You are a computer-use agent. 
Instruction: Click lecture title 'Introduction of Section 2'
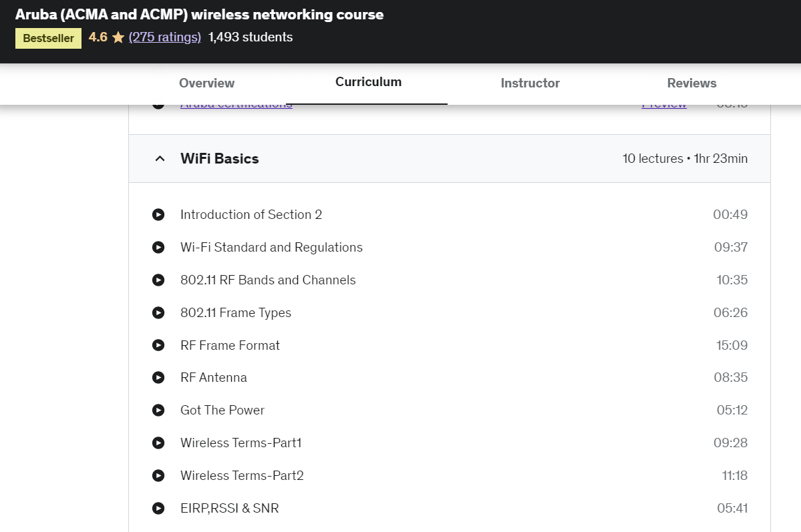point(251,214)
